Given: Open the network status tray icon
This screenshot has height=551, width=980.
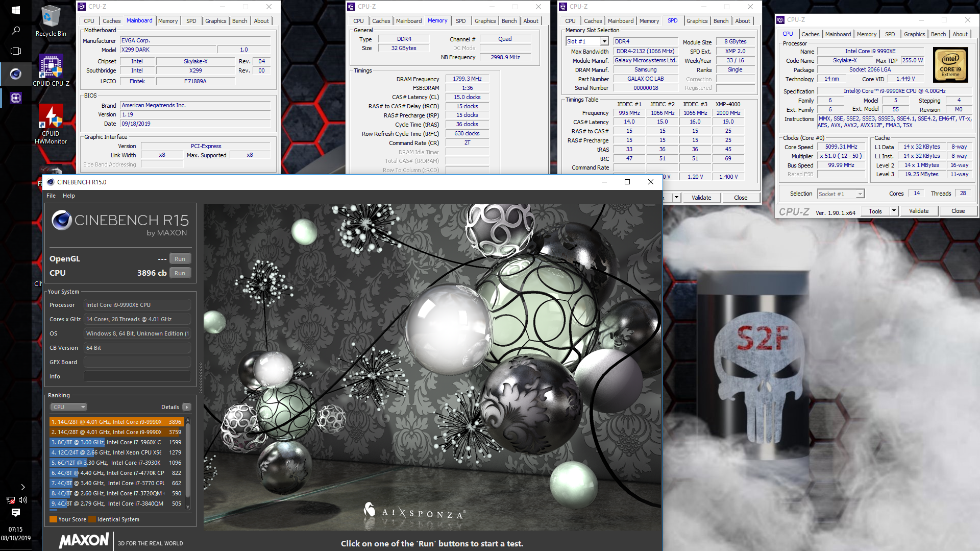Looking at the screenshot, I should pos(11,500).
